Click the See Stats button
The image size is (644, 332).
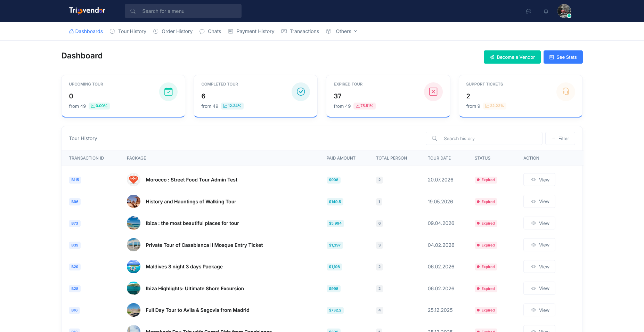pos(563,57)
